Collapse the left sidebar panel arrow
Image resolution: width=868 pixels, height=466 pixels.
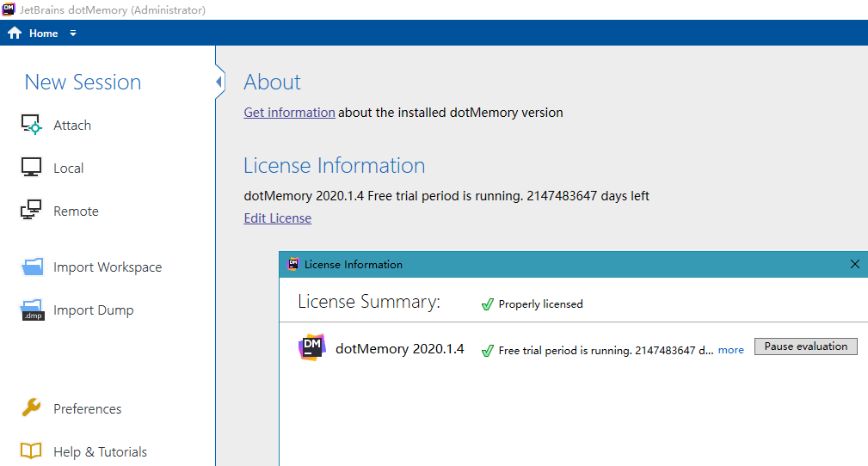click(219, 82)
